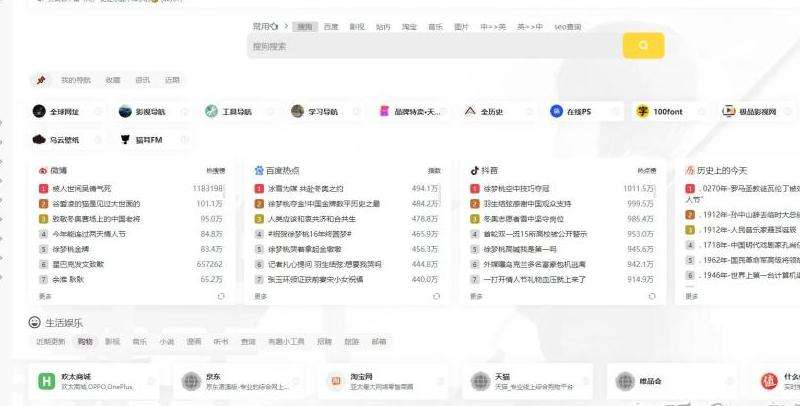Open the 100font site icon
The image size is (800, 406).
pyautogui.click(x=642, y=111)
